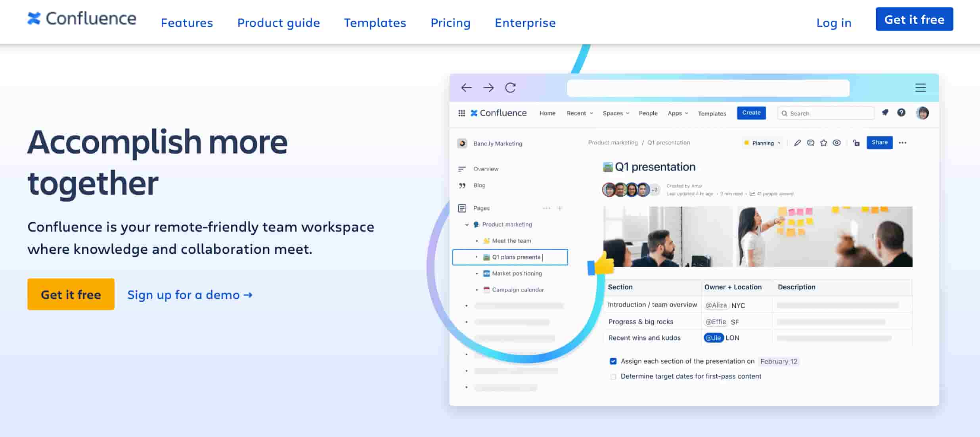
Task: Click the browser forward arrow in mockup
Action: [x=488, y=88]
